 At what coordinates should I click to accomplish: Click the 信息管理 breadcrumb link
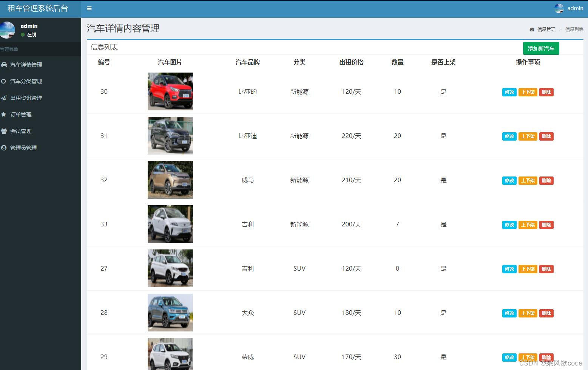[546, 29]
